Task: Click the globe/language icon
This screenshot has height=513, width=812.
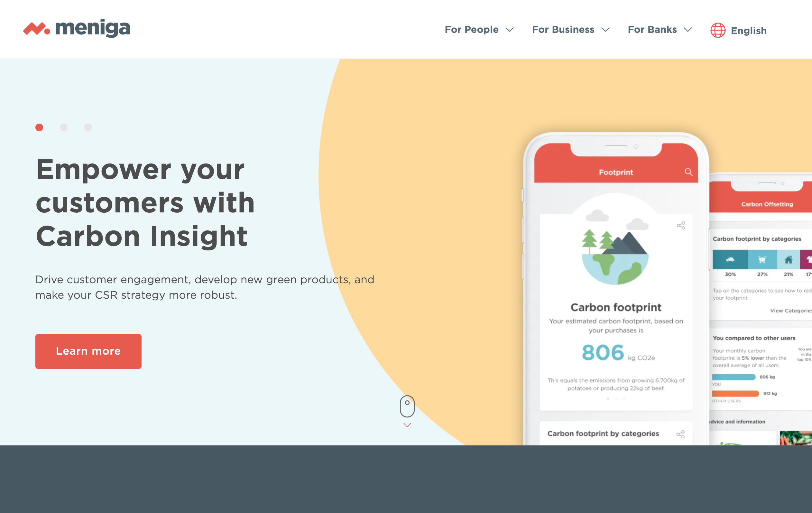Action: (717, 30)
